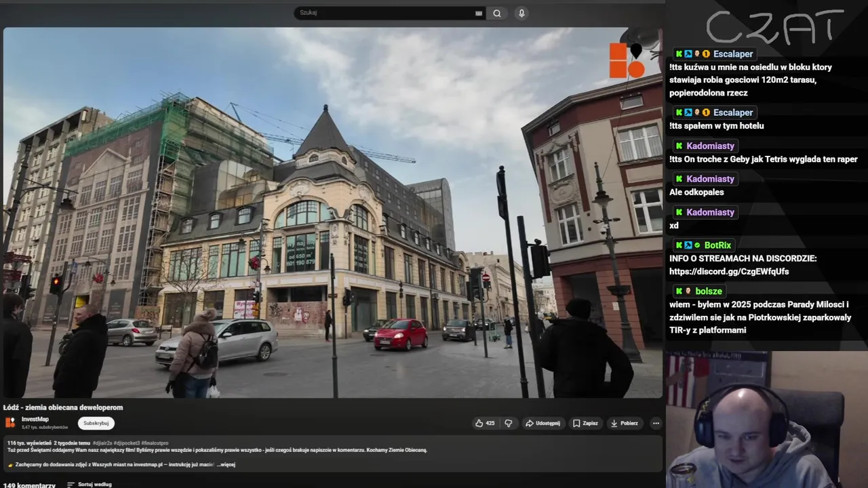The image size is (868, 488).
Task: Click the streamer webcam overlay
Action: pyautogui.click(x=767, y=420)
